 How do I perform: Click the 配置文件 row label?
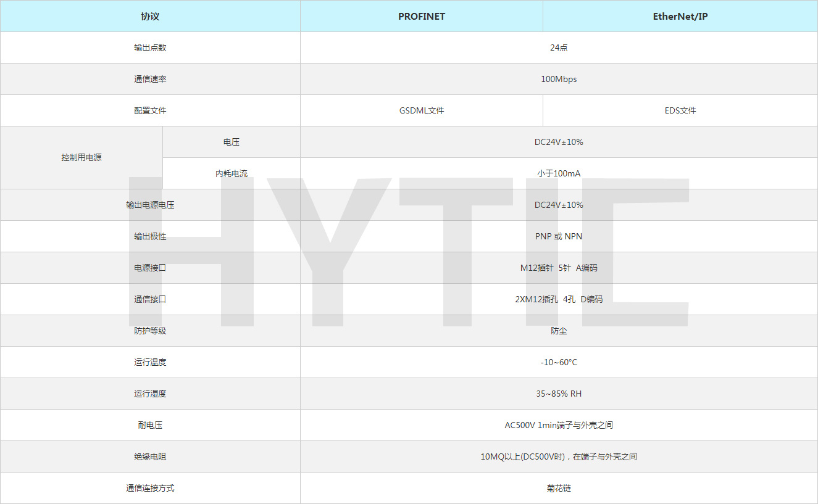(x=150, y=110)
